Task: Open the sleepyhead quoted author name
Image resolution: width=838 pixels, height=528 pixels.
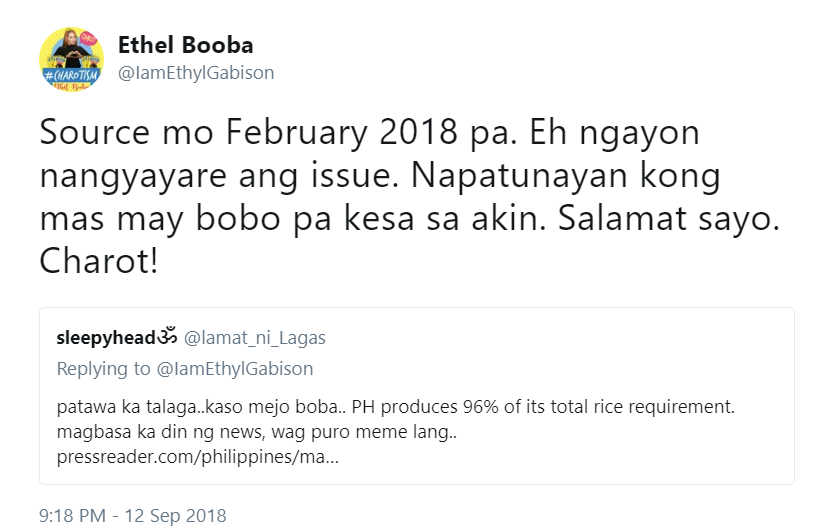Action: coord(104,338)
